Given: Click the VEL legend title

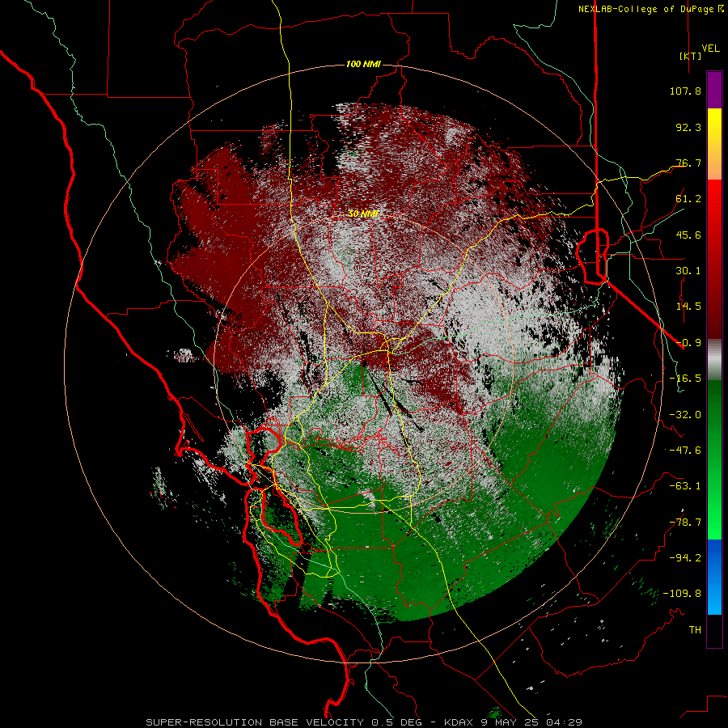Looking at the screenshot, I should [x=711, y=49].
